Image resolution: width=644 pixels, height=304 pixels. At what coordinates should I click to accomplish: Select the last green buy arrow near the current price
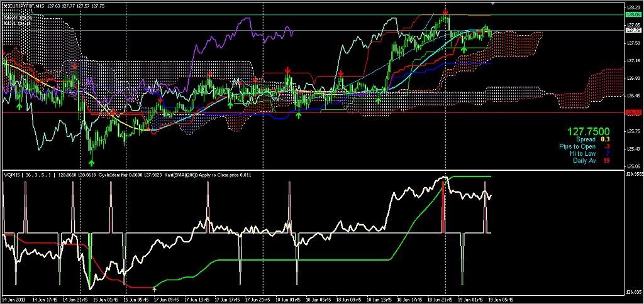pyautogui.click(x=464, y=48)
